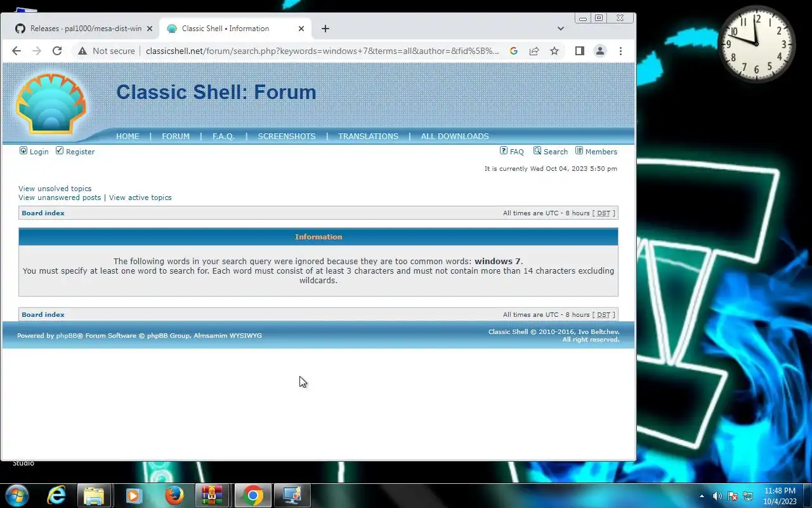The width and height of the screenshot is (812, 508).
Task: Go back using the browser back arrow
Action: (16, 51)
